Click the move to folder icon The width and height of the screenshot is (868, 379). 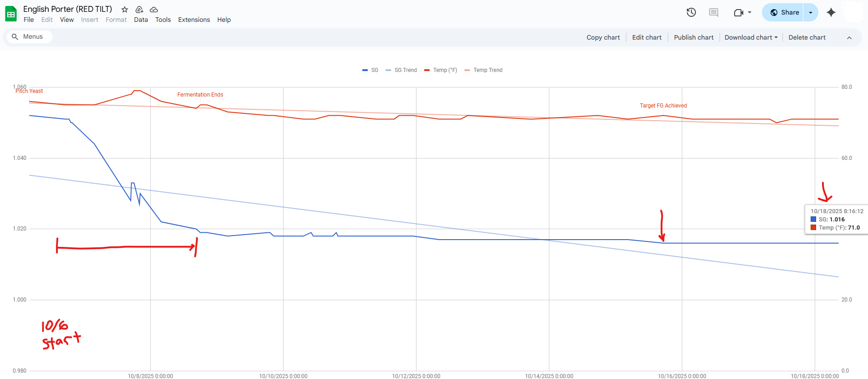tap(139, 10)
